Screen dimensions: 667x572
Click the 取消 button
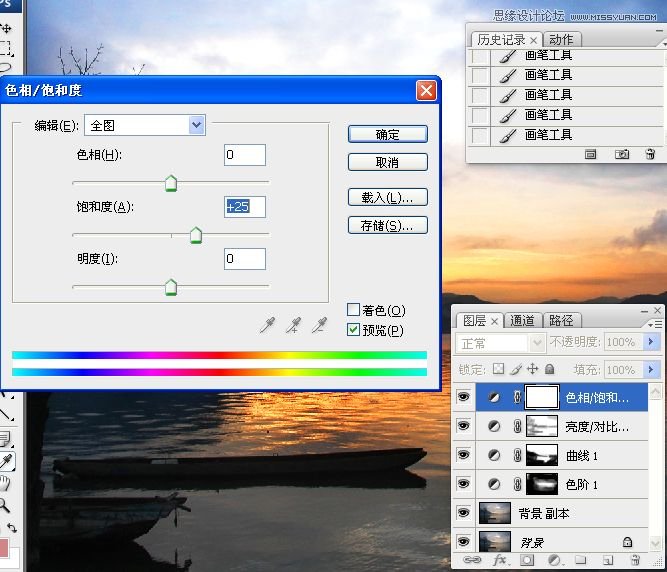(x=388, y=162)
